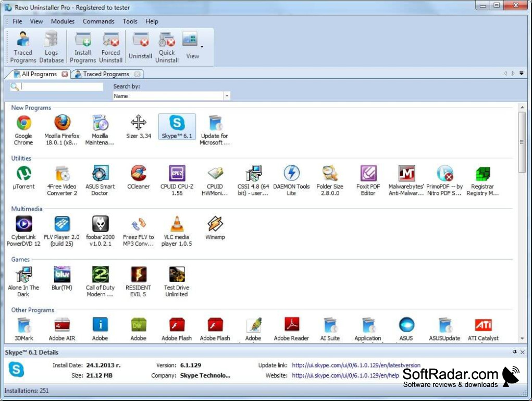This screenshot has width=532, height=401.
Task: Close the Traced Programs tab
Action: click(138, 74)
